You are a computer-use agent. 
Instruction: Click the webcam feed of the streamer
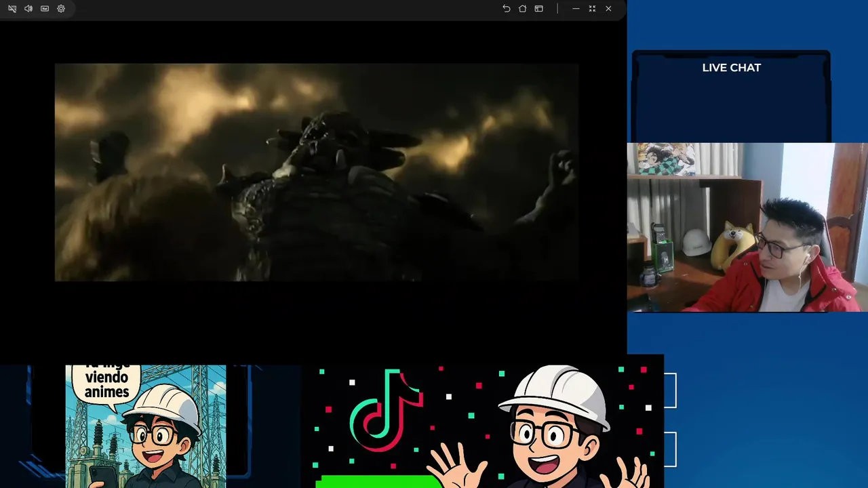747,227
